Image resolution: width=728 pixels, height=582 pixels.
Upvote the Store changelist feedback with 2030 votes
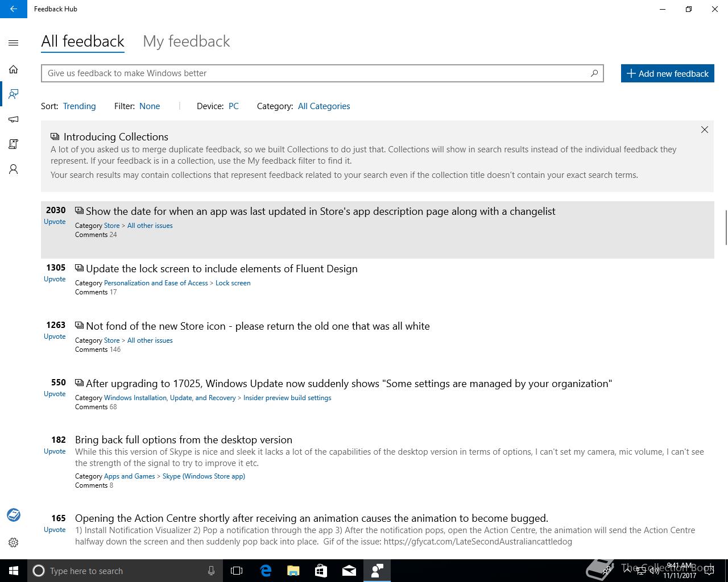55,222
